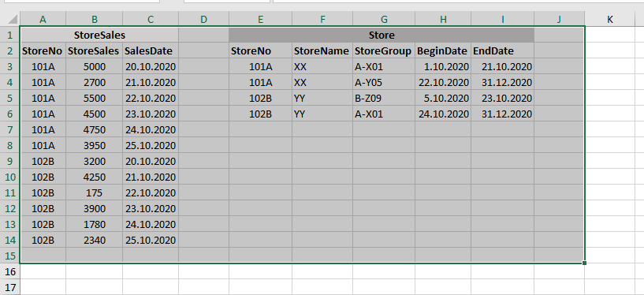Screen dimensions: 644x295
Task: Select row 16 header
Action: (10, 271)
